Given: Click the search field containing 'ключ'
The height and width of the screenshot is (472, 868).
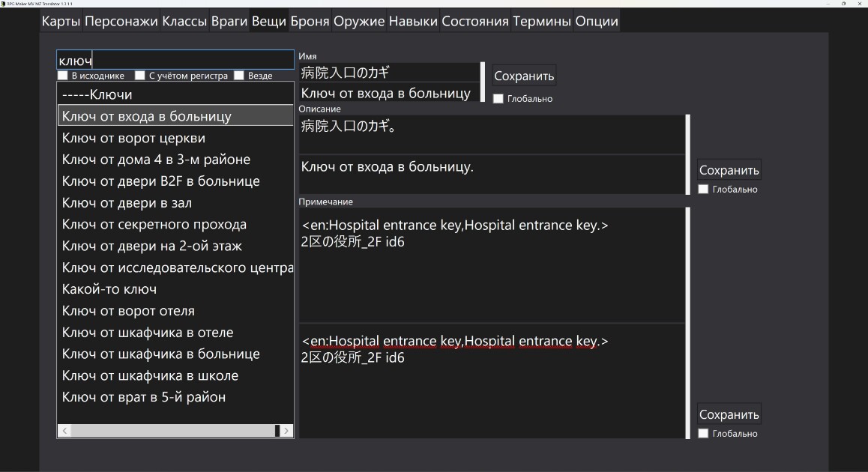Looking at the screenshot, I should click(x=175, y=61).
